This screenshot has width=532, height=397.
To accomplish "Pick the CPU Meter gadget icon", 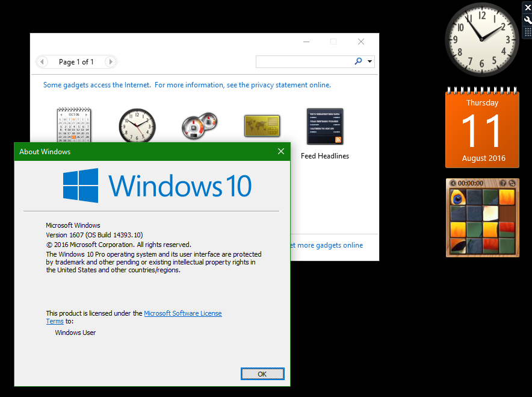I will tap(200, 126).
